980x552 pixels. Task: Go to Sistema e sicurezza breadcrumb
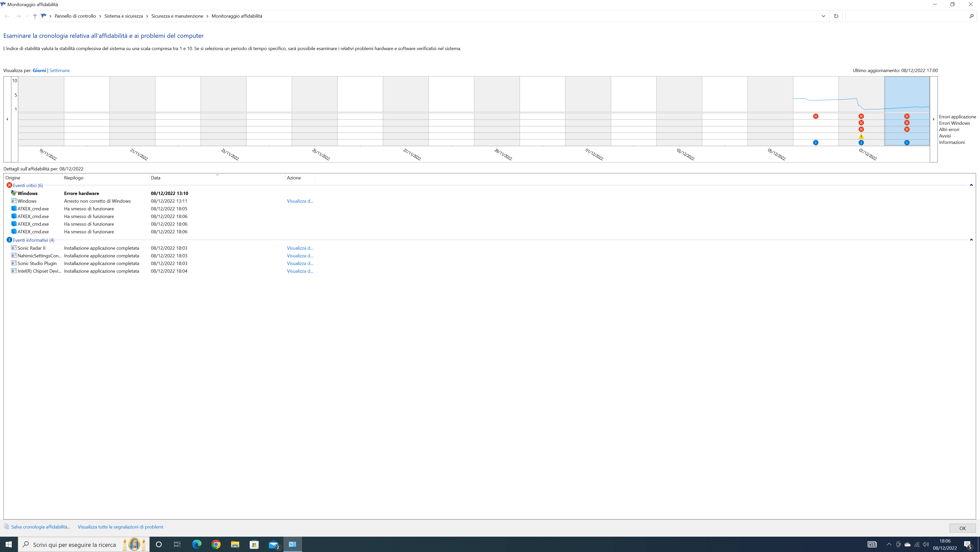123,16
